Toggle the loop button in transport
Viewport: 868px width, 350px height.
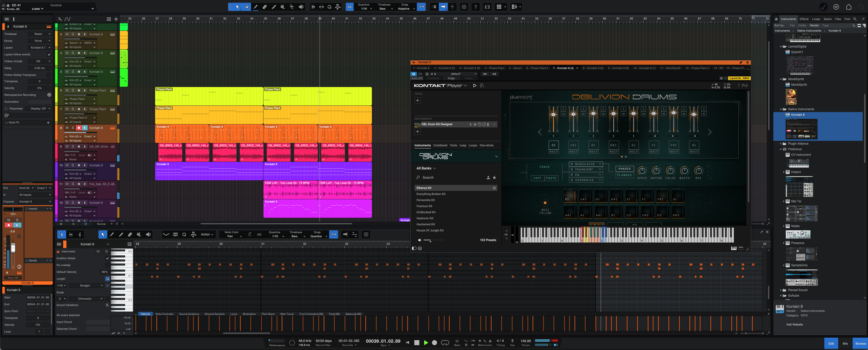pyautogui.click(x=445, y=343)
